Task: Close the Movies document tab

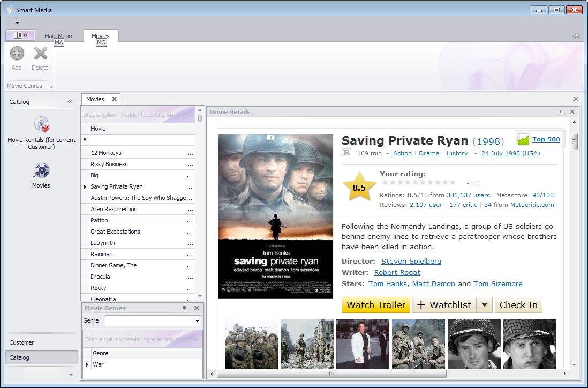Action: point(115,99)
